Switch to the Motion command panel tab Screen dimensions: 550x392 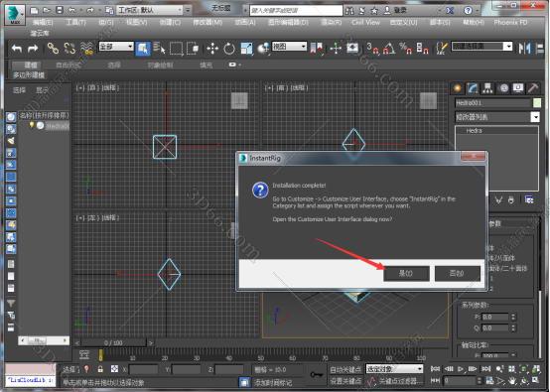[x=503, y=88]
